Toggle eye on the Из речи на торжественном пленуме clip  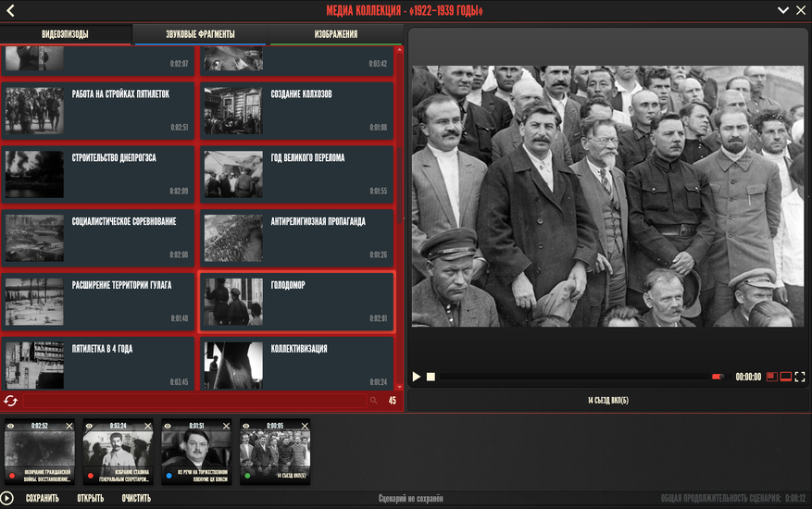tap(168, 426)
